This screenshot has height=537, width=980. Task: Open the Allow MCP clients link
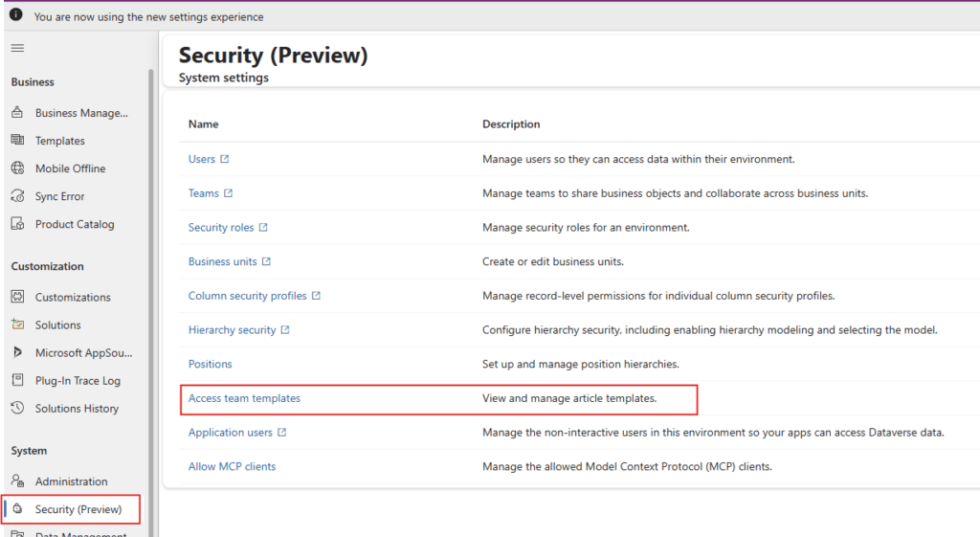click(x=232, y=466)
